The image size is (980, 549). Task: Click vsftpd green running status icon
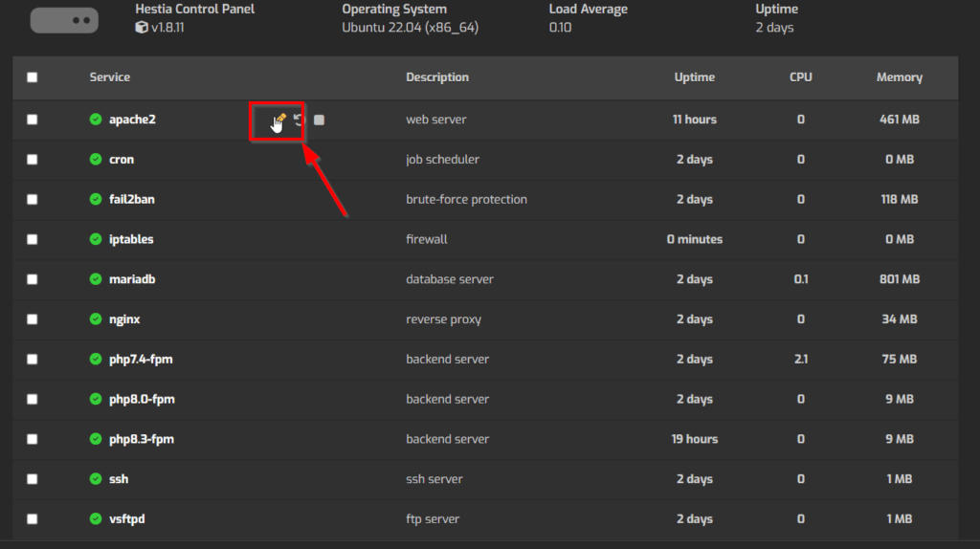point(96,519)
